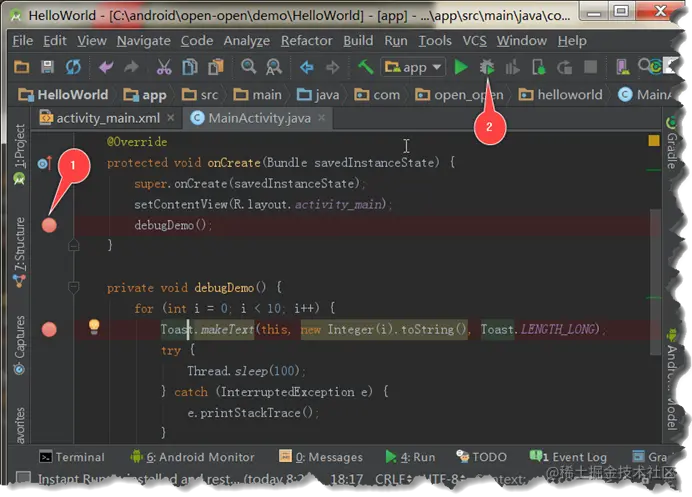This screenshot has height=497, width=692.
Task: Click the Replace search icon
Action: pos(274,67)
